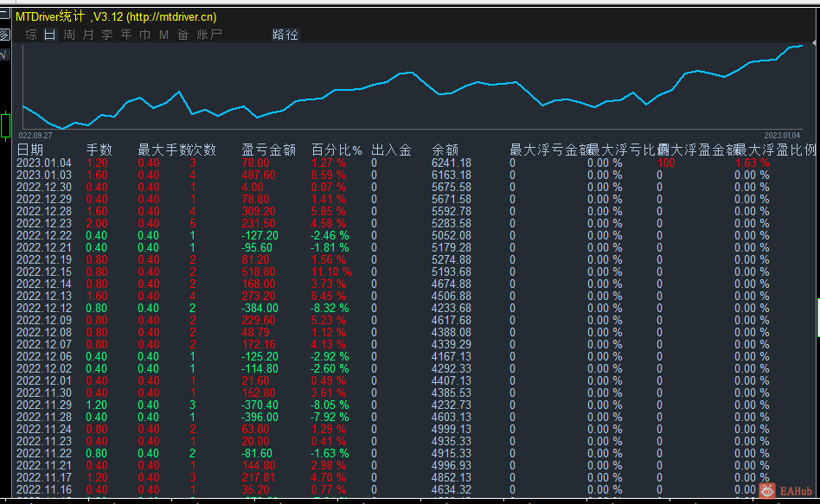Click the 百分比% percentage column header

coord(336,150)
